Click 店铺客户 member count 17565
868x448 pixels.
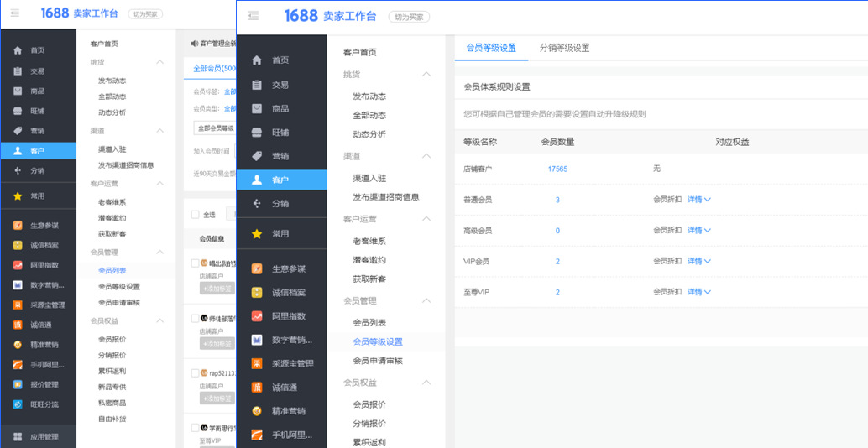(557, 169)
